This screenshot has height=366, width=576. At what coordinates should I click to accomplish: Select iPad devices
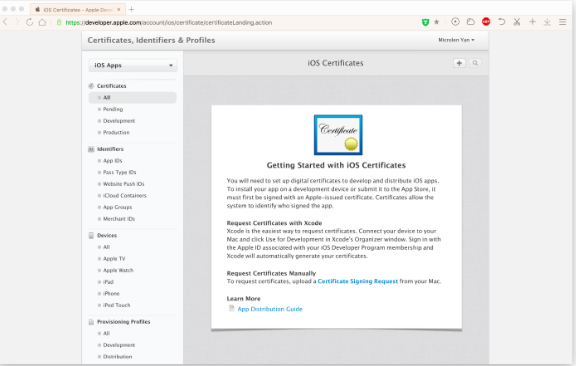click(108, 282)
